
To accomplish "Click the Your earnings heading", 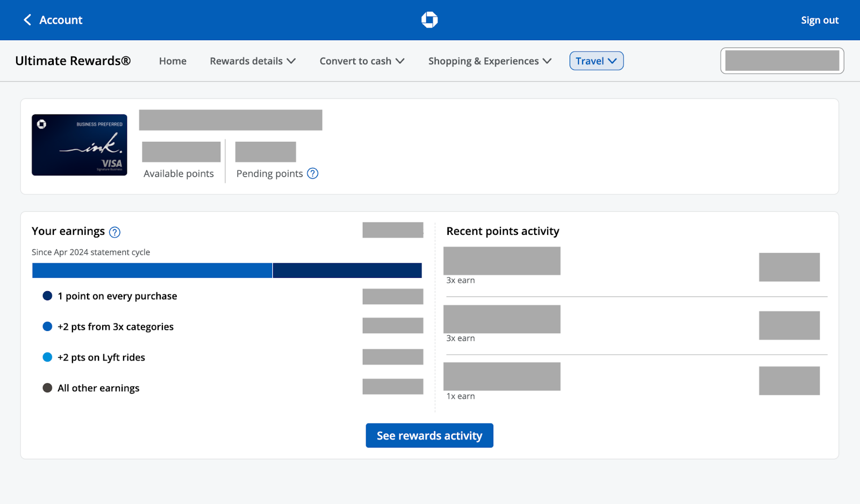I will (68, 231).
